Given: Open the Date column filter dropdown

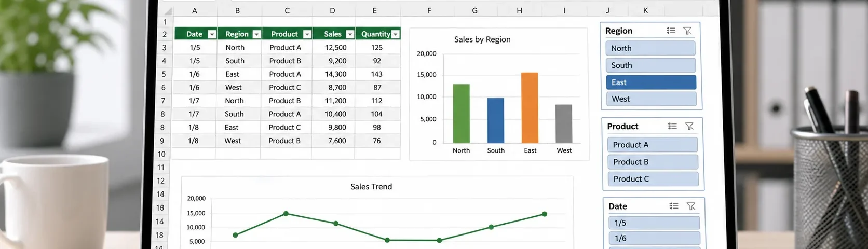Looking at the screenshot, I should [x=211, y=34].
